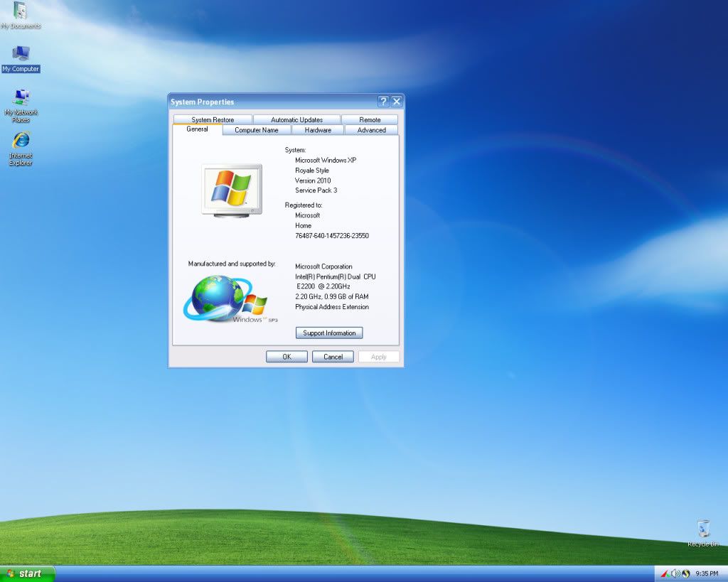Show the Advanced tab

371,130
